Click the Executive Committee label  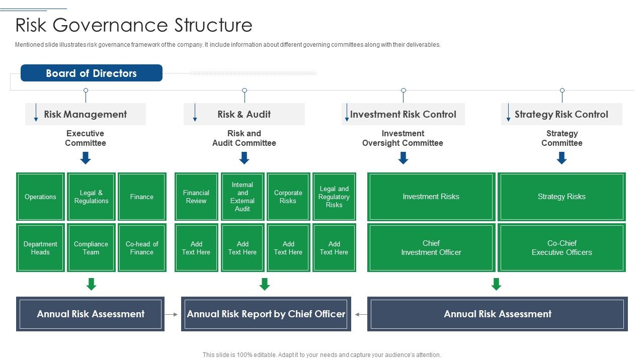pos(86,138)
